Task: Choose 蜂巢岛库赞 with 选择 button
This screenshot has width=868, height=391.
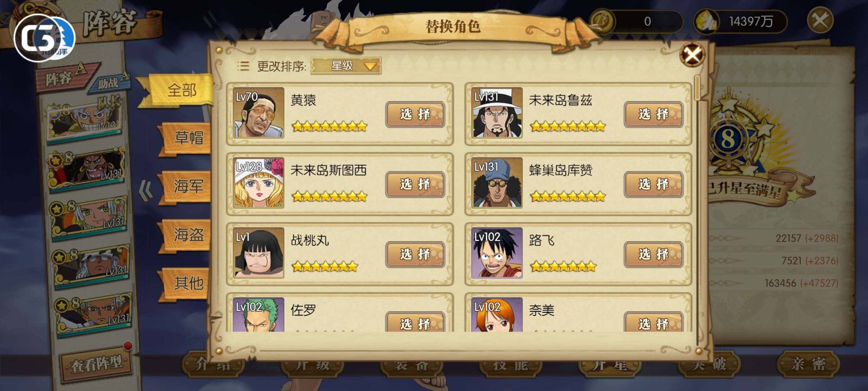Action: click(654, 184)
